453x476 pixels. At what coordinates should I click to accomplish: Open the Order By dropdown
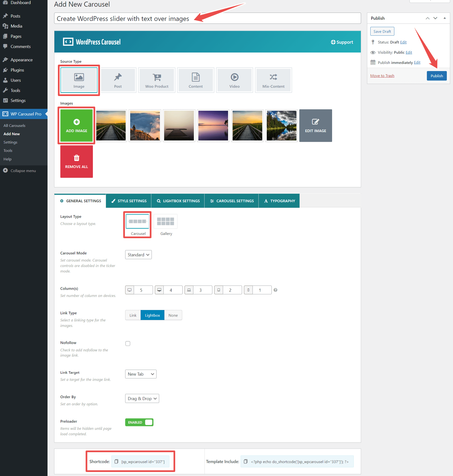142,398
